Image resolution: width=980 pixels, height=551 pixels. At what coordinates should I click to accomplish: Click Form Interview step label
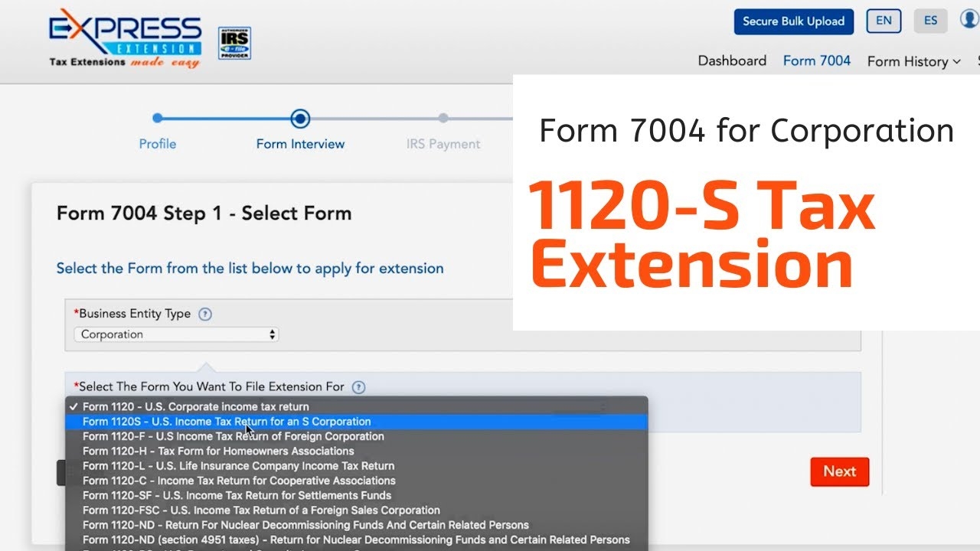pos(300,144)
